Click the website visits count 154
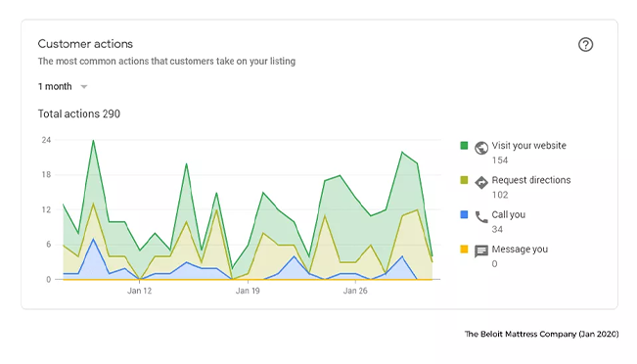The width and height of the screenshot is (637, 364). 500,160
